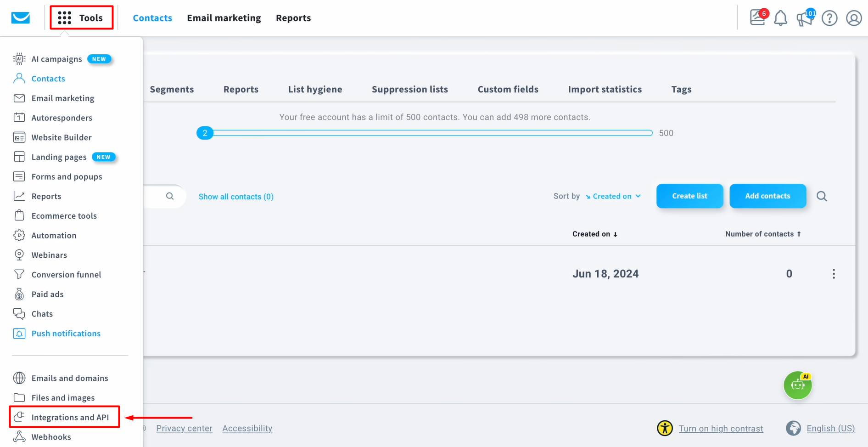This screenshot has width=868, height=447.
Task: Open the Help question mark icon
Action: (829, 18)
